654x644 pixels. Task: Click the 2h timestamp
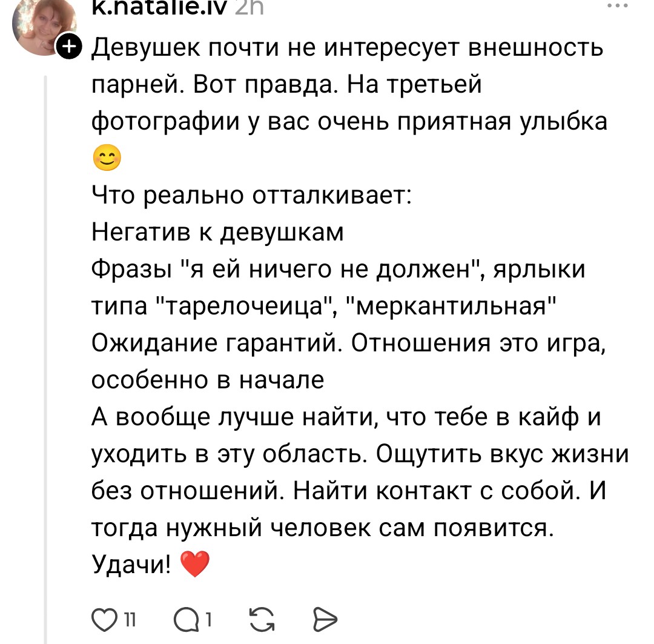248,6
